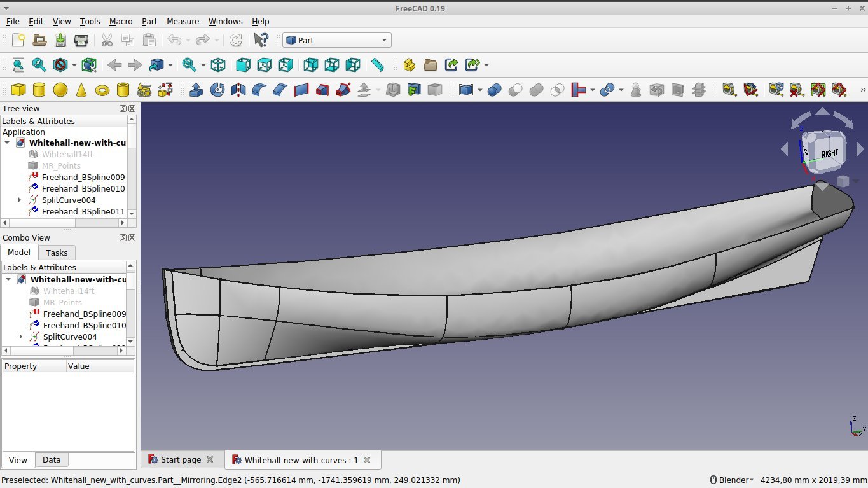Create a cone primitive
Screen dimensions: 868x488
tap(81, 90)
